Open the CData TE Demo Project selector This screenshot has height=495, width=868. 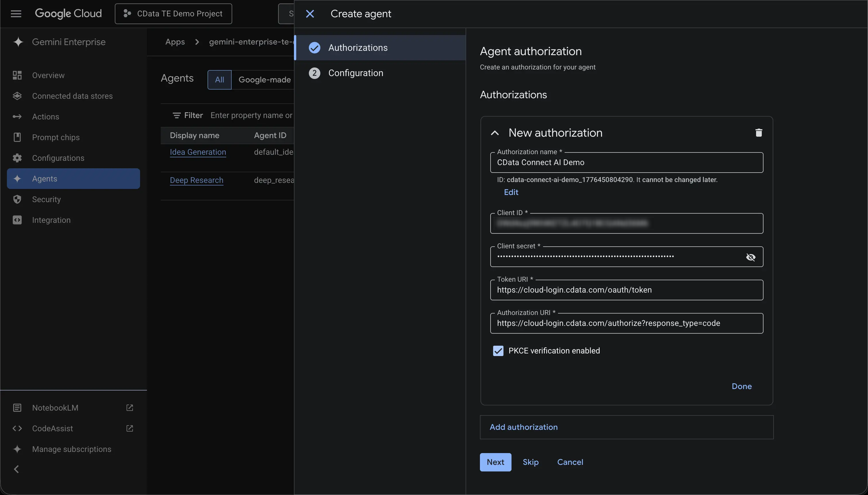(173, 13)
